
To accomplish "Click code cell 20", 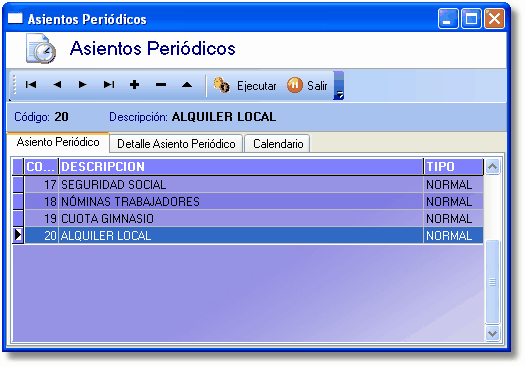I will 42,236.
